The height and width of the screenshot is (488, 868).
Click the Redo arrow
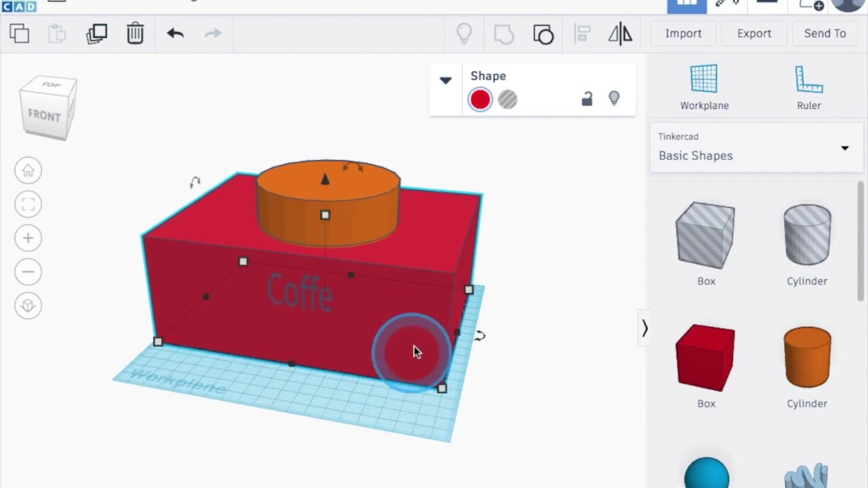pyautogui.click(x=213, y=33)
